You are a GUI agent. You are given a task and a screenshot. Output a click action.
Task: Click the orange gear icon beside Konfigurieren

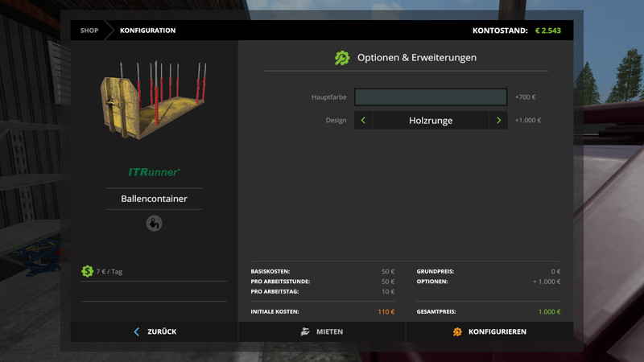[457, 331]
